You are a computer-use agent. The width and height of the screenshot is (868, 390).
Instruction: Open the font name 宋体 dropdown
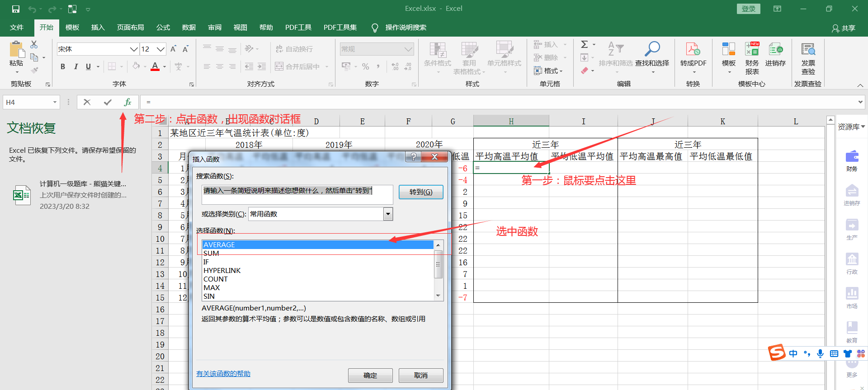(134, 49)
